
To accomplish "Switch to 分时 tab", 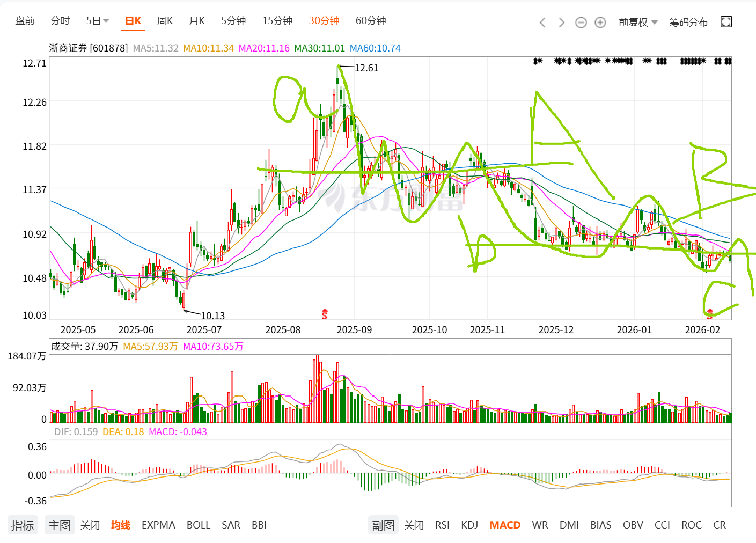I will (60, 21).
